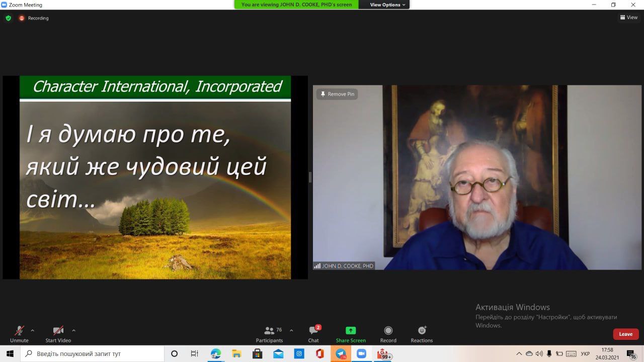Start Video camera toggle

pyautogui.click(x=58, y=334)
